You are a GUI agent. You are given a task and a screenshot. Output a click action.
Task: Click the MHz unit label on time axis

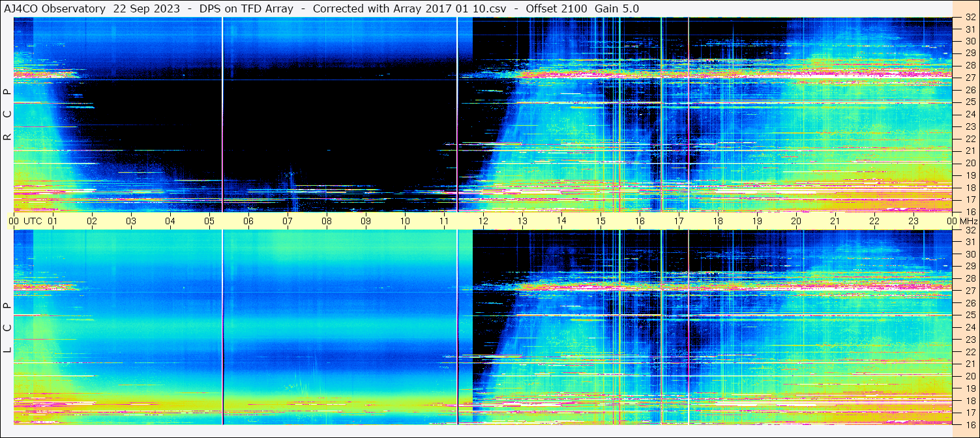[968, 221]
